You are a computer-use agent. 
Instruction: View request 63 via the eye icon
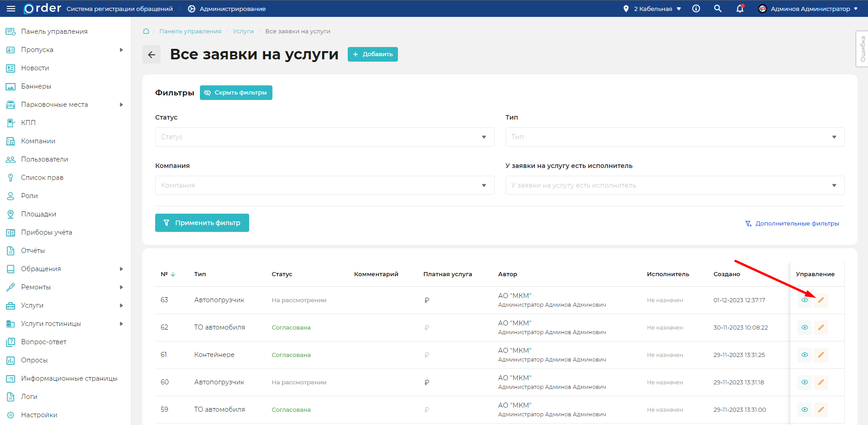(805, 300)
